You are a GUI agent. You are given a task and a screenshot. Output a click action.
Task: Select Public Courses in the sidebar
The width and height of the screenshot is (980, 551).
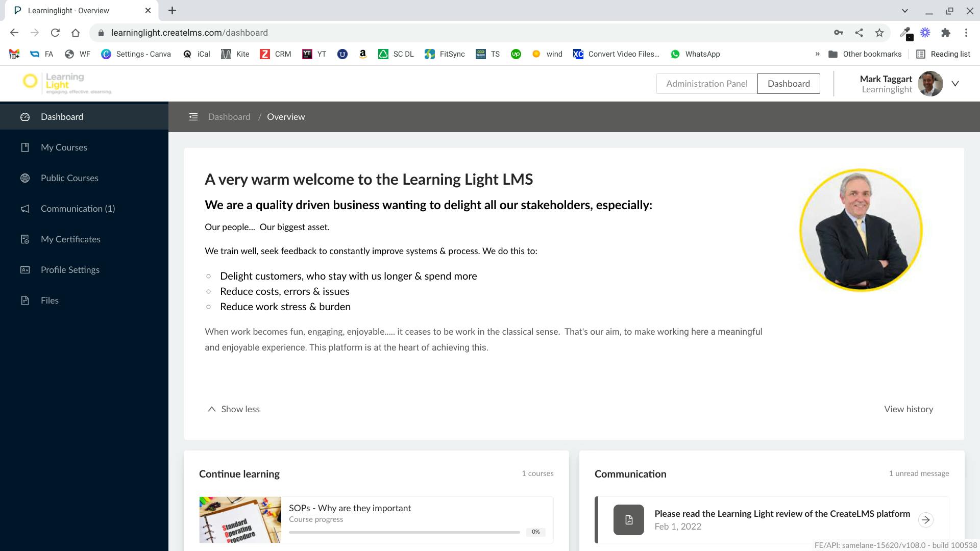point(69,178)
